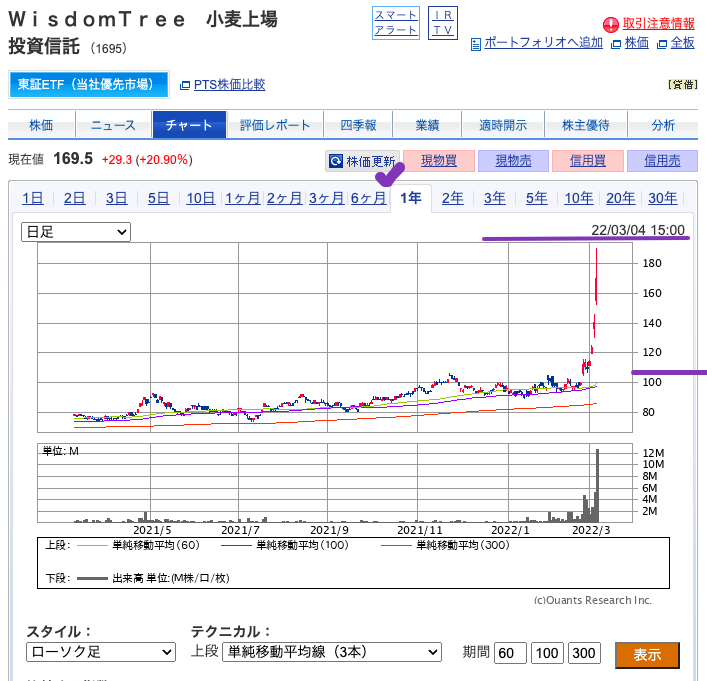This screenshot has width=707, height=681.
Task: Select the 3ヶ月 chart period
Action: pos(326,198)
